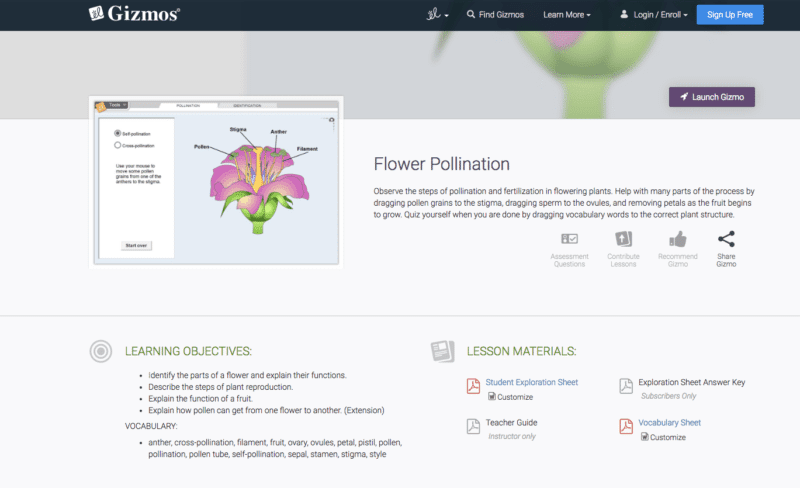Click the Share Gizmo icon

(x=726, y=239)
